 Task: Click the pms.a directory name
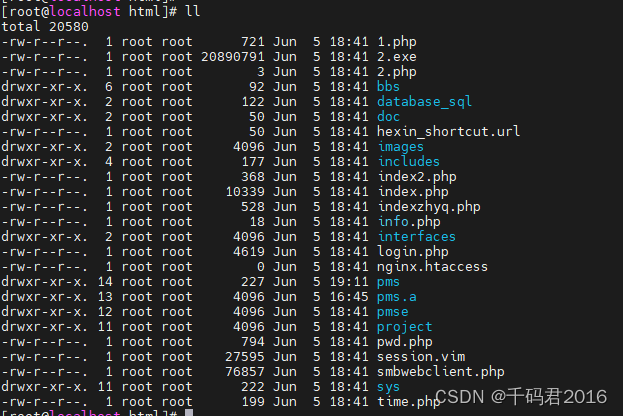(x=396, y=297)
